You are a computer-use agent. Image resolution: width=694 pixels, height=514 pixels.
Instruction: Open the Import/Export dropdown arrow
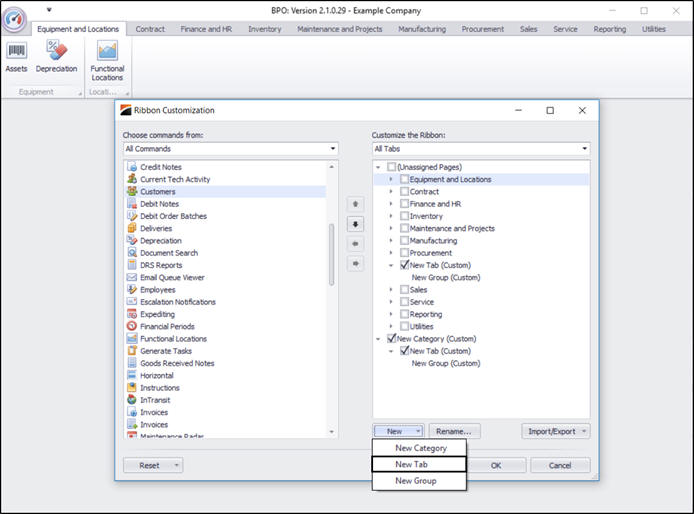tap(584, 431)
